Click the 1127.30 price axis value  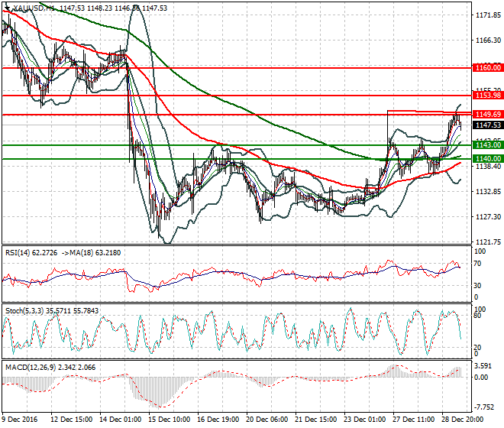(x=488, y=216)
